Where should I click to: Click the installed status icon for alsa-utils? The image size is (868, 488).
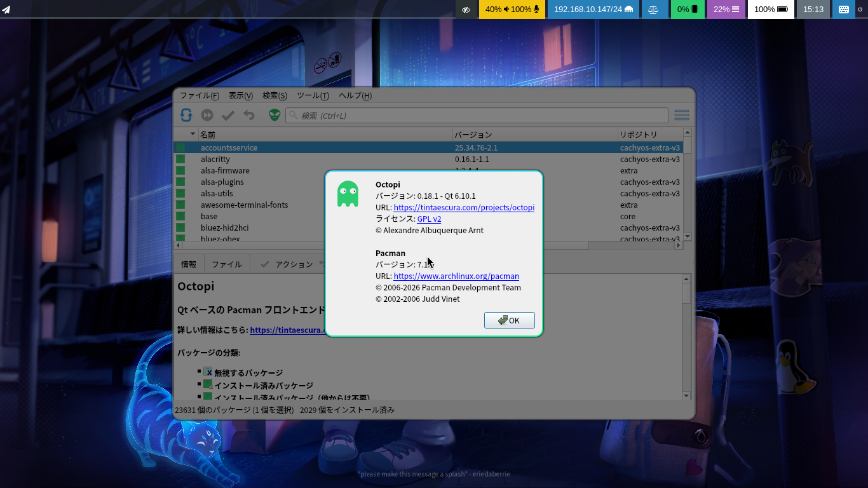(180, 193)
